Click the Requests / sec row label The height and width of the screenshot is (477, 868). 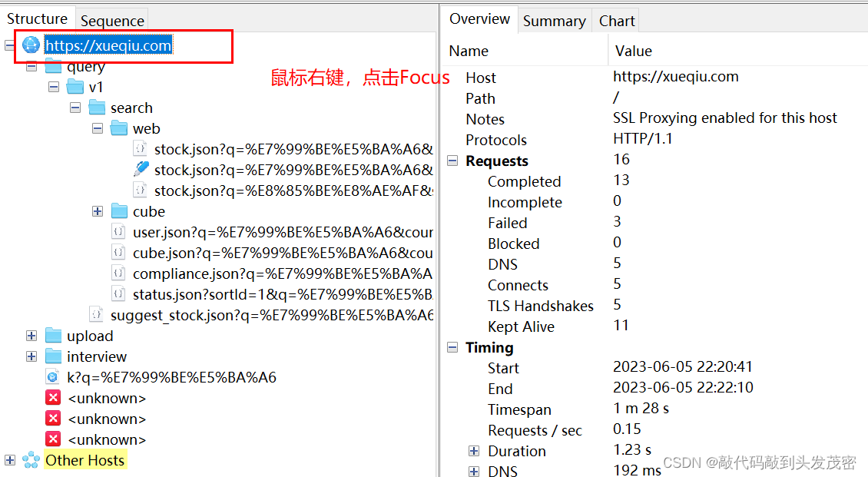click(x=535, y=430)
